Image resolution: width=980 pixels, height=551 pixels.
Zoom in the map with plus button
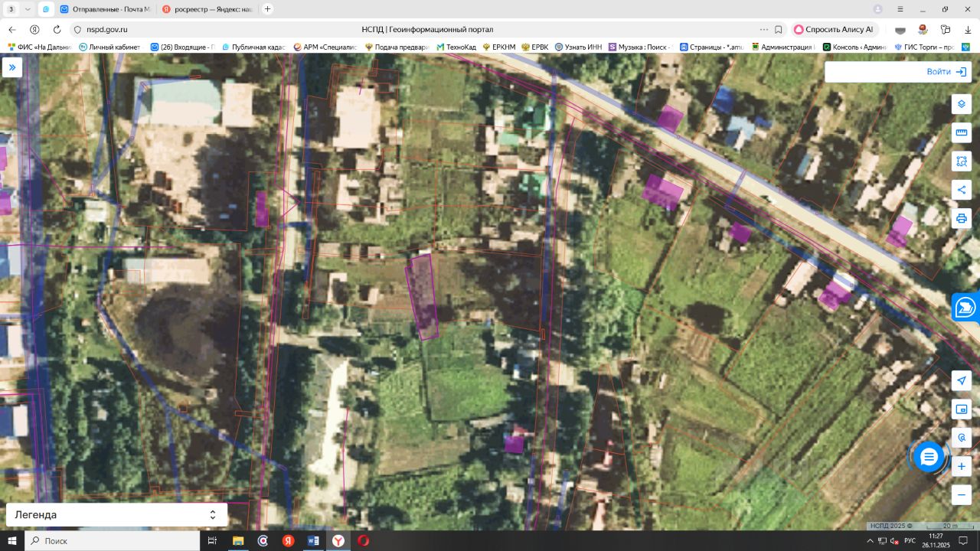(962, 466)
